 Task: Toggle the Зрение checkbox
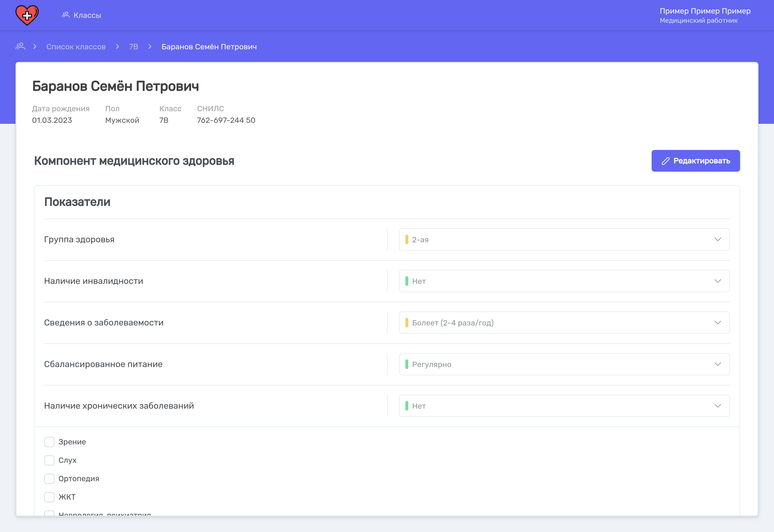click(x=49, y=442)
